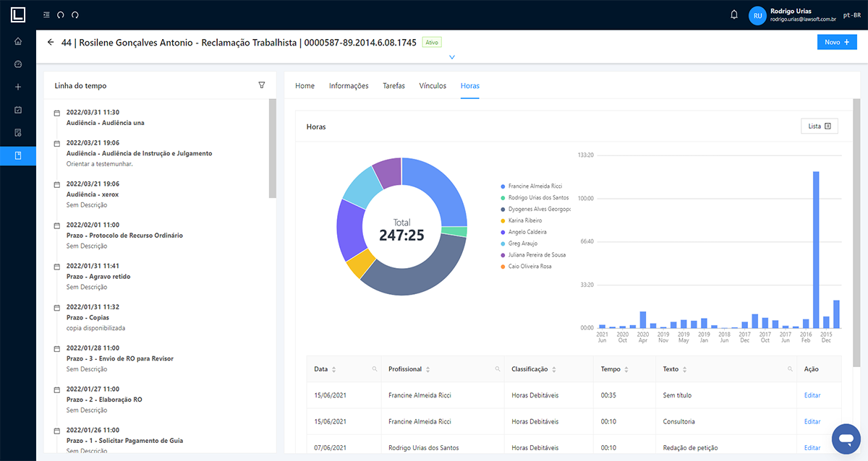Click Editar for the Consultoria row
The height and width of the screenshot is (461, 868).
pyautogui.click(x=812, y=421)
